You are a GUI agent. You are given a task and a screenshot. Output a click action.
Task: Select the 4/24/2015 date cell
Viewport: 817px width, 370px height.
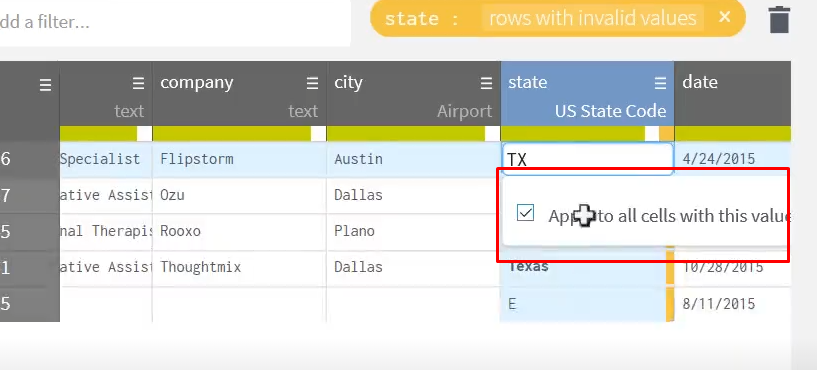click(x=733, y=159)
